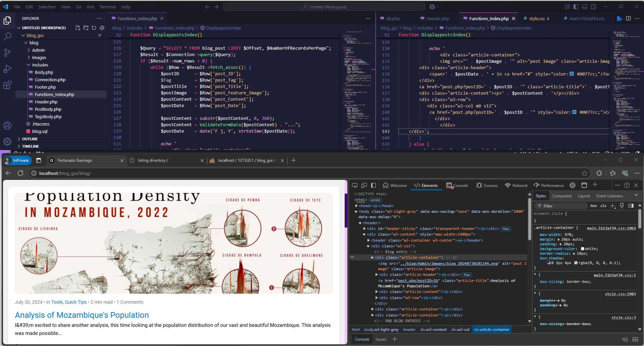Switch to the Computed styles tab
The image size is (644, 346).
561,196
